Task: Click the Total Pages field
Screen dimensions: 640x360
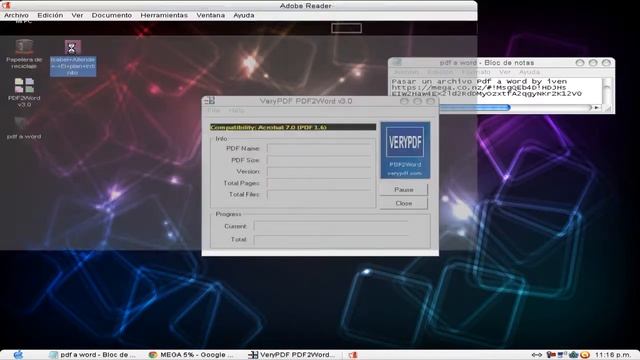Action: click(320, 183)
